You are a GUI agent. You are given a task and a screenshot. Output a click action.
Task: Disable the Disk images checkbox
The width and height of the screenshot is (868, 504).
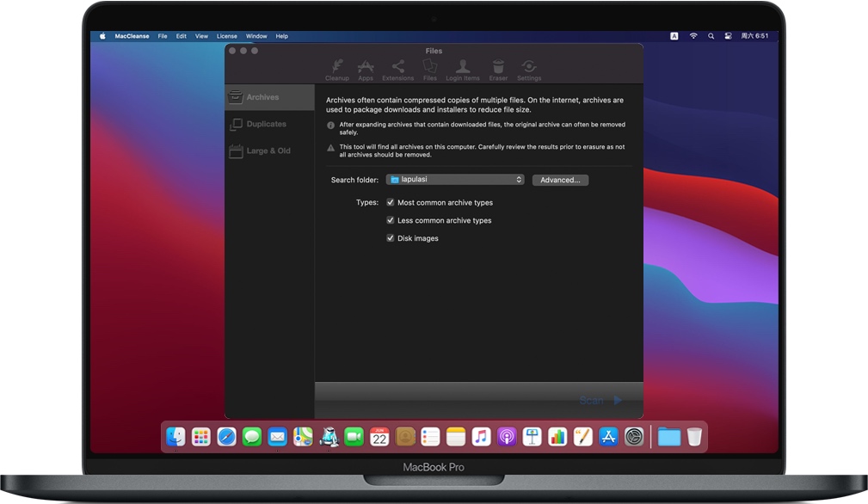click(x=391, y=238)
